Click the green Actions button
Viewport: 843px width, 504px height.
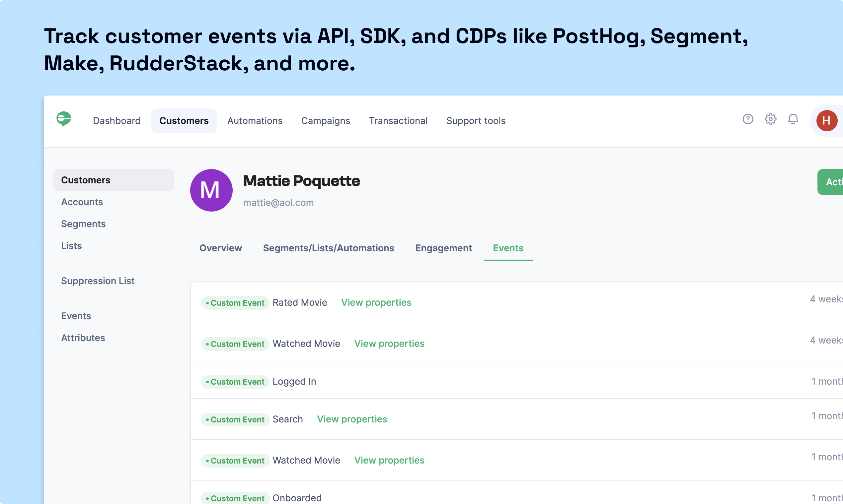(831, 182)
